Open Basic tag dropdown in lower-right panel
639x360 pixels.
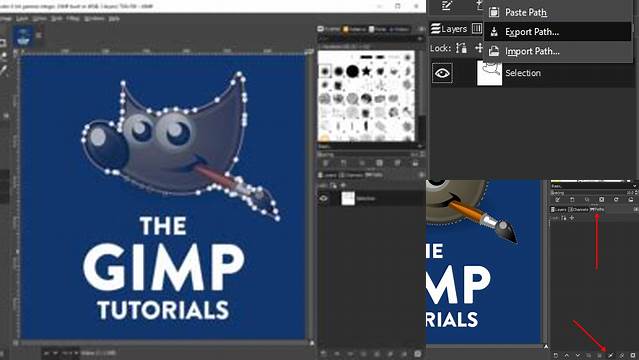pos(593,186)
